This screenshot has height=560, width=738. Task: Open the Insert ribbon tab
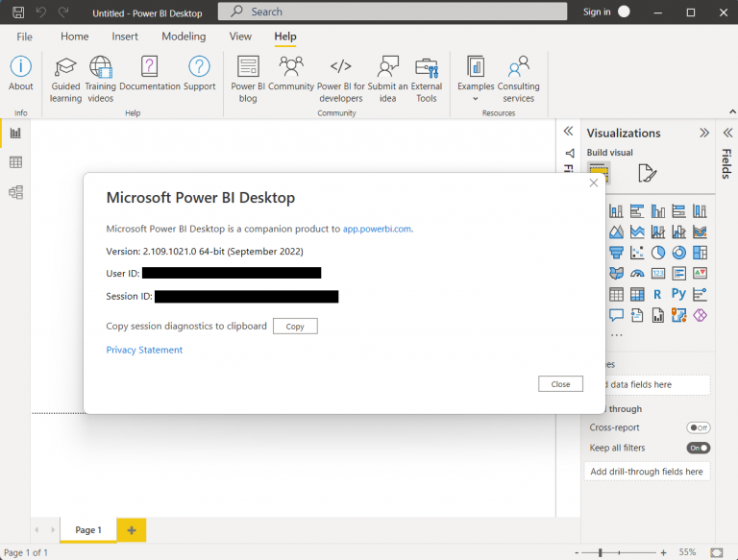(125, 37)
